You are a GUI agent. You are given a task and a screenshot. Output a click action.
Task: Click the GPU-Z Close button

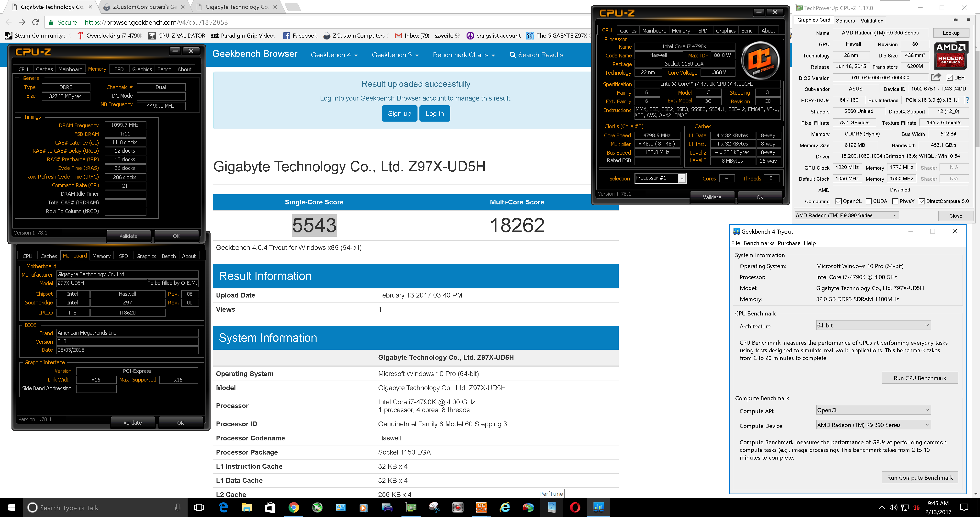[955, 215]
